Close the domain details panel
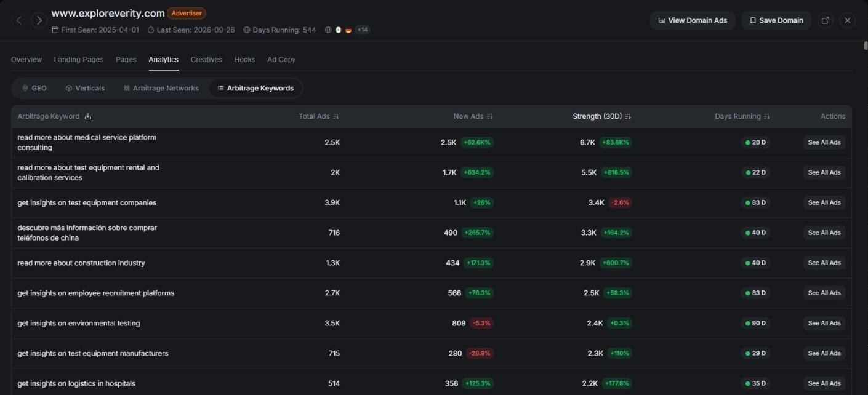The height and width of the screenshot is (395, 868). (x=848, y=20)
